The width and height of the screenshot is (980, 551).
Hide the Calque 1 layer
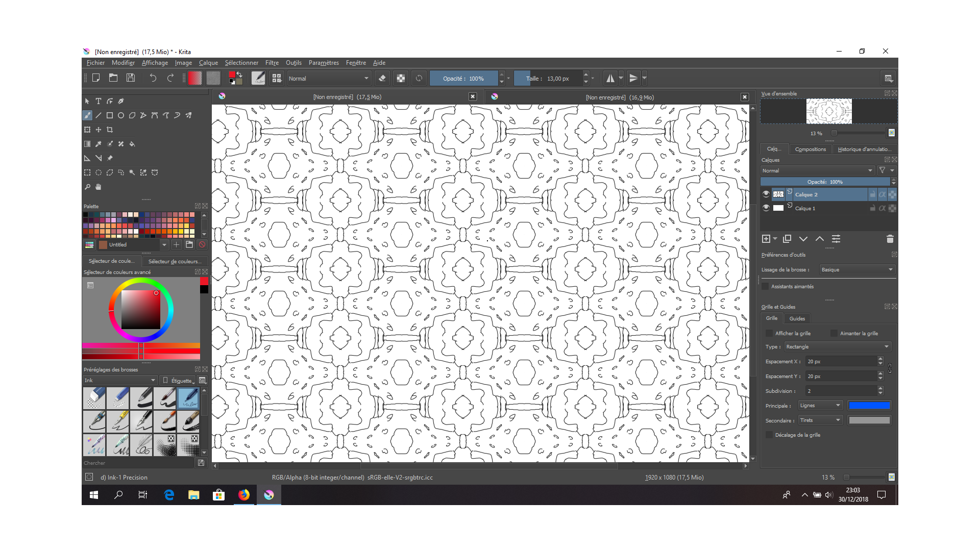pos(766,208)
